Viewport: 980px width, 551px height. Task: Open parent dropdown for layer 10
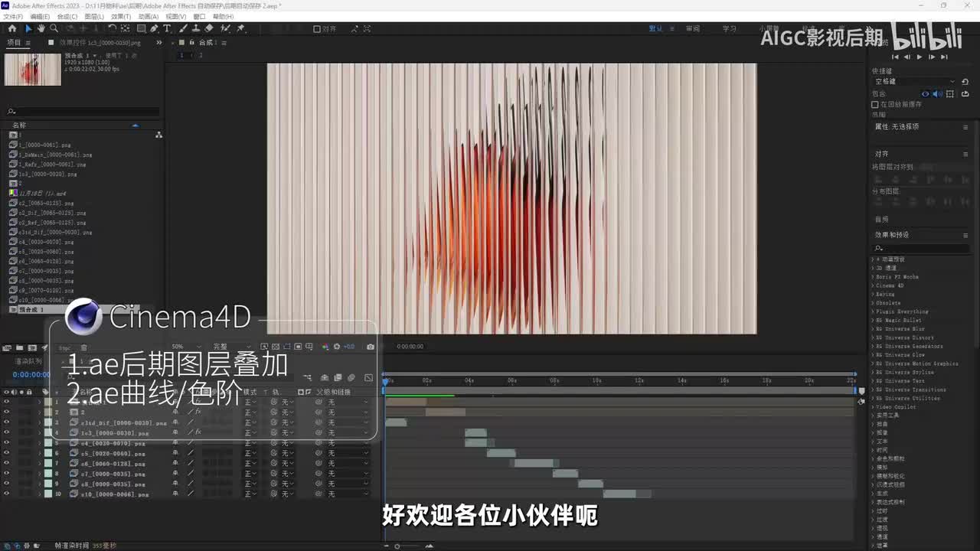coord(348,494)
